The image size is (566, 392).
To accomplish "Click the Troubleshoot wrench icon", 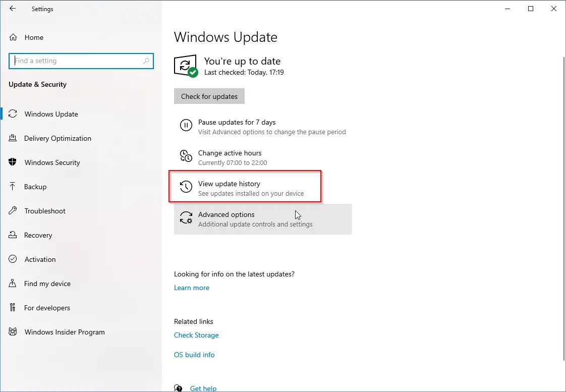I will point(13,210).
